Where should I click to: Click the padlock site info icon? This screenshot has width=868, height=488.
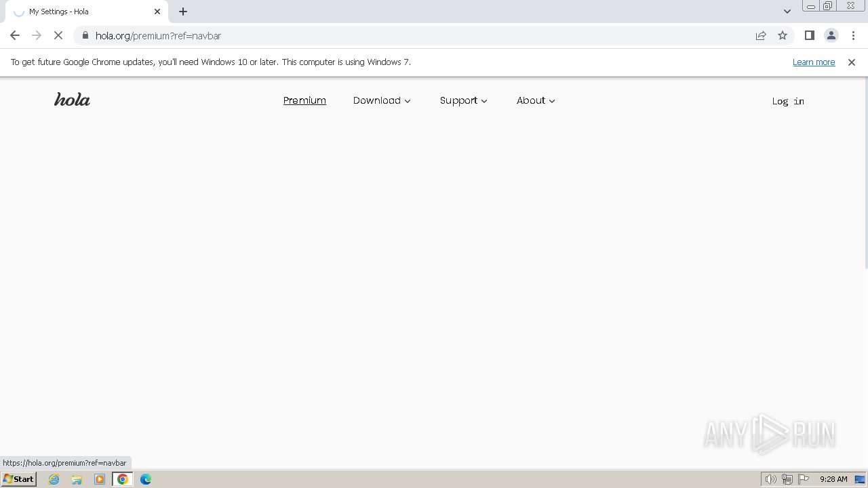point(85,35)
